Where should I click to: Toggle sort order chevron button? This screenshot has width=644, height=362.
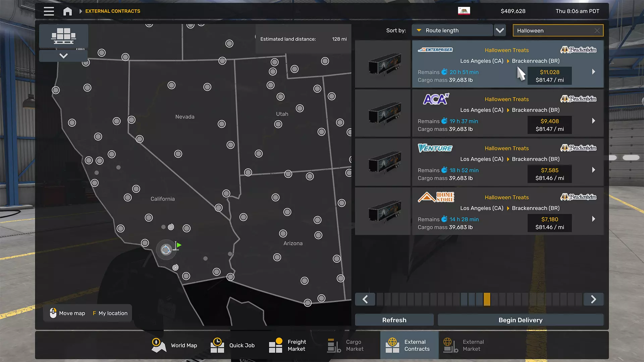(x=500, y=31)
